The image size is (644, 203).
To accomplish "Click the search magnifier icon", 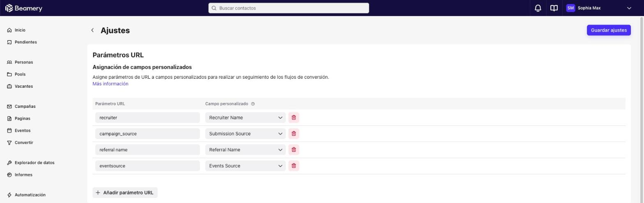I will coord(214,8).
